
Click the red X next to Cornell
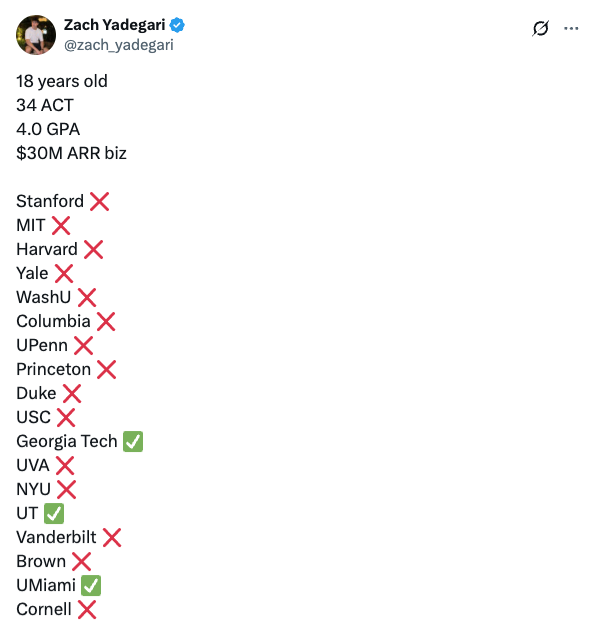(x=87, y=610)
